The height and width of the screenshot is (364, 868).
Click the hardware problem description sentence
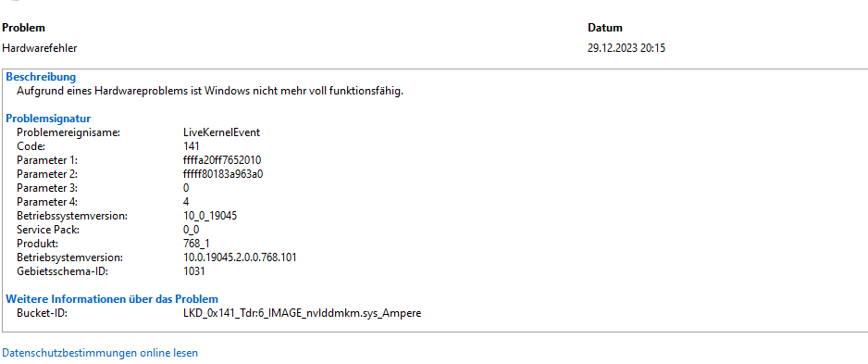(x=210, y=91)
